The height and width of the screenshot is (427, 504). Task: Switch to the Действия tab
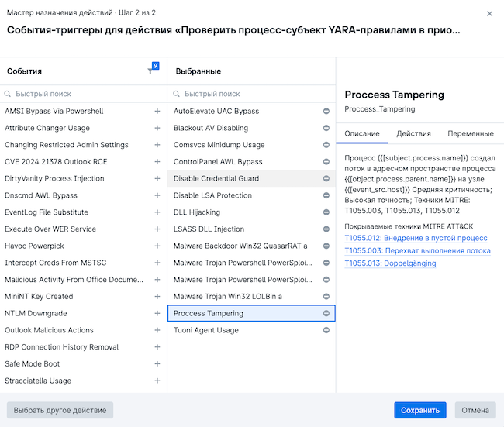click(x=413, y=134)
